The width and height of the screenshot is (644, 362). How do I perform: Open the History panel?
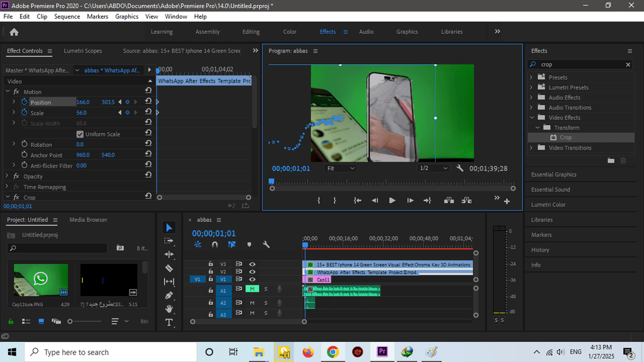(x=540, y=250)
